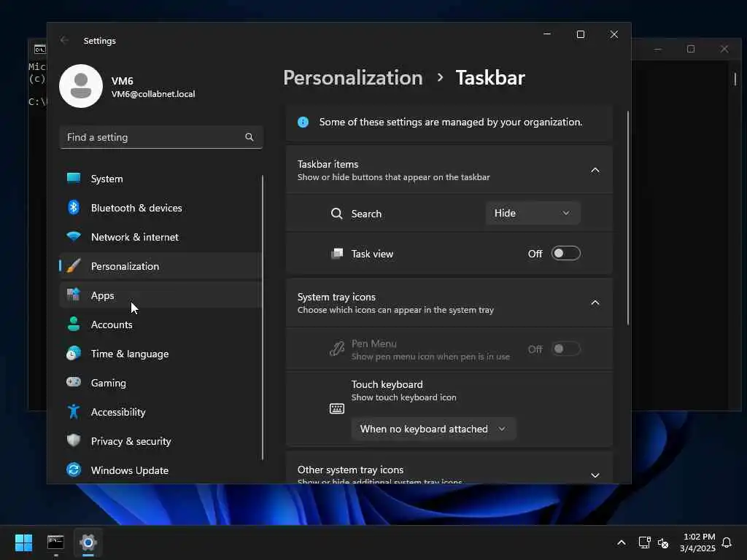
Task: Click the Windows Update sync icon
Action: 74,470
